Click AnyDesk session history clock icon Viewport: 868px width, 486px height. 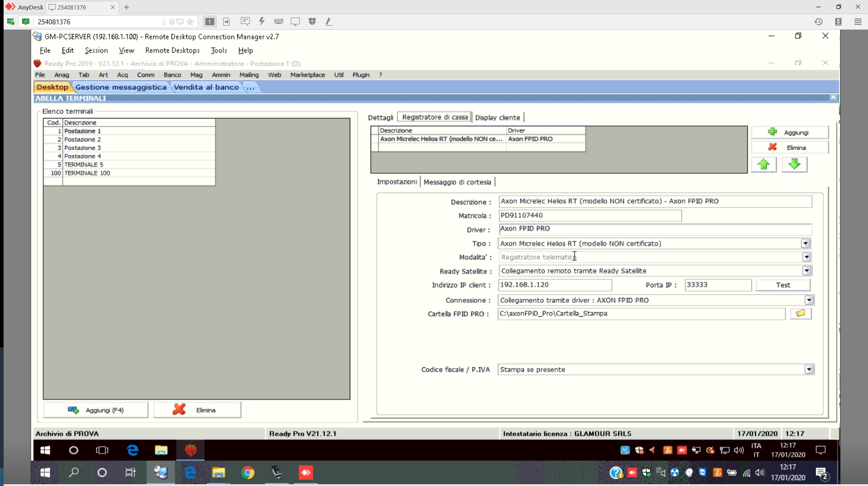click(818, 21)
